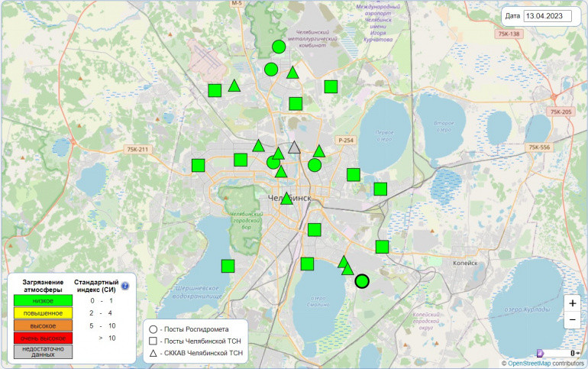Select green square marker beside Shershnevskoe reservoir
588x369 pixels.
pos(228,266)
